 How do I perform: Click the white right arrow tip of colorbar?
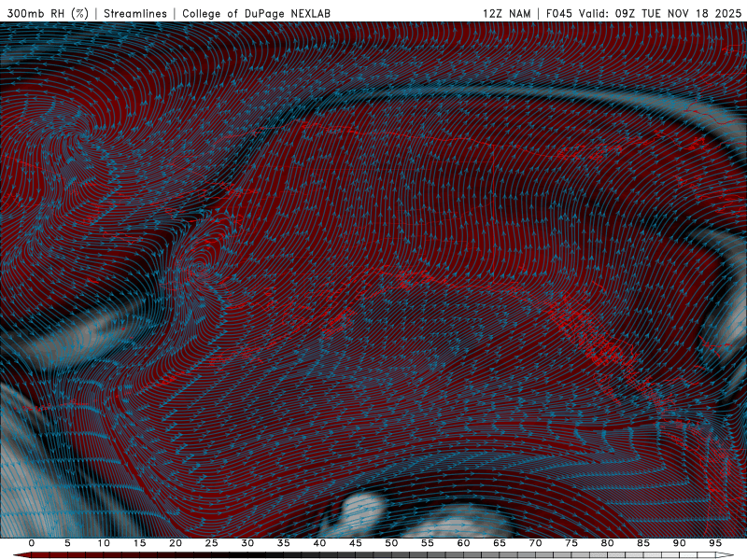pos(726,555)
